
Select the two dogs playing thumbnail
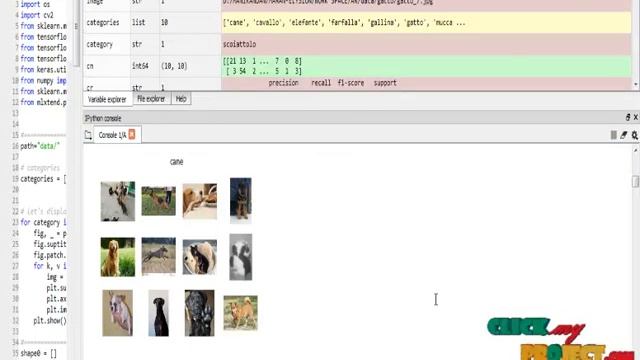[x=118, y=201]
